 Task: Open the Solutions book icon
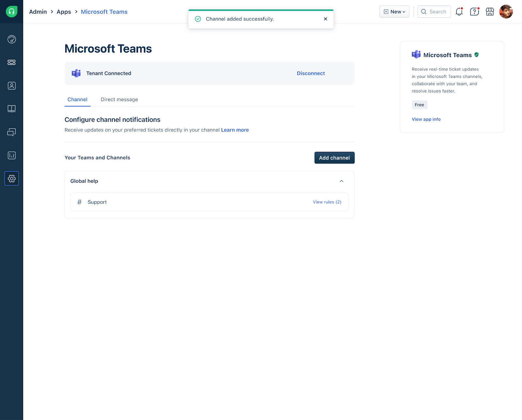(x=11, y=109)
